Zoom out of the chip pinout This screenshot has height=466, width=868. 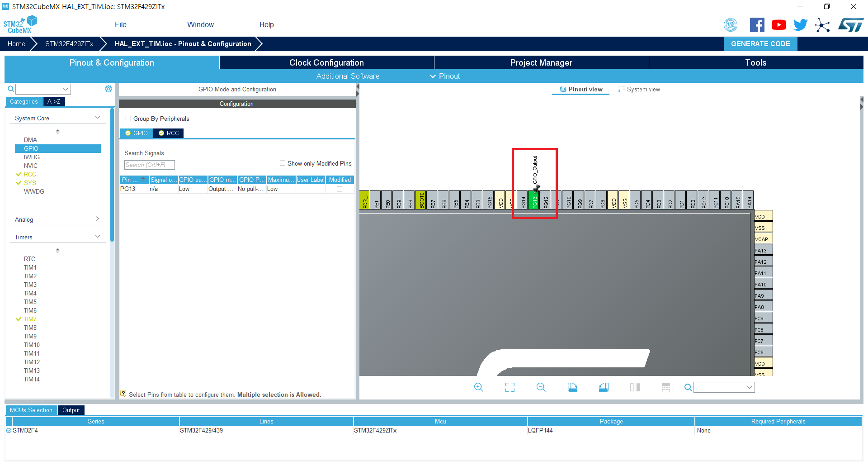point(541,387)
